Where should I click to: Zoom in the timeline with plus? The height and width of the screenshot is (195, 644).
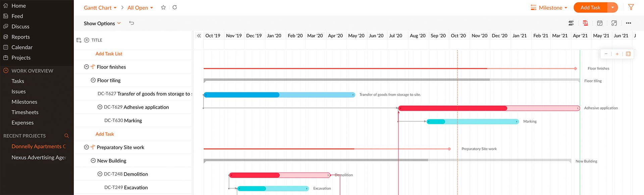pyautogui.click(x=617, y=54)
